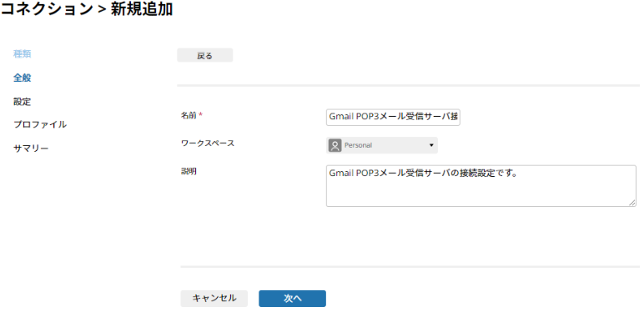Image resolution: width=644 pixels, height=312 pixels.
Task: Click the Personal workspace user icon
Action: (335, 145)
